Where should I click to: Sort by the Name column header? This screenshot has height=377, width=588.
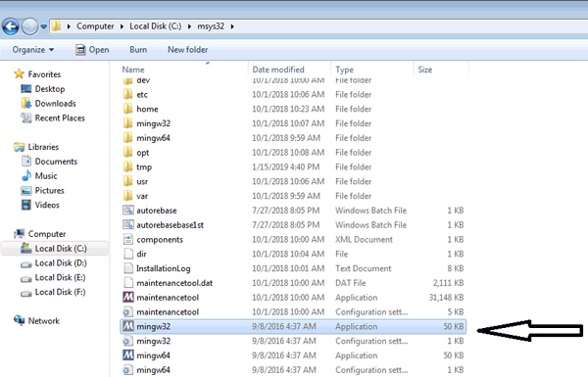tap(133, 70)
